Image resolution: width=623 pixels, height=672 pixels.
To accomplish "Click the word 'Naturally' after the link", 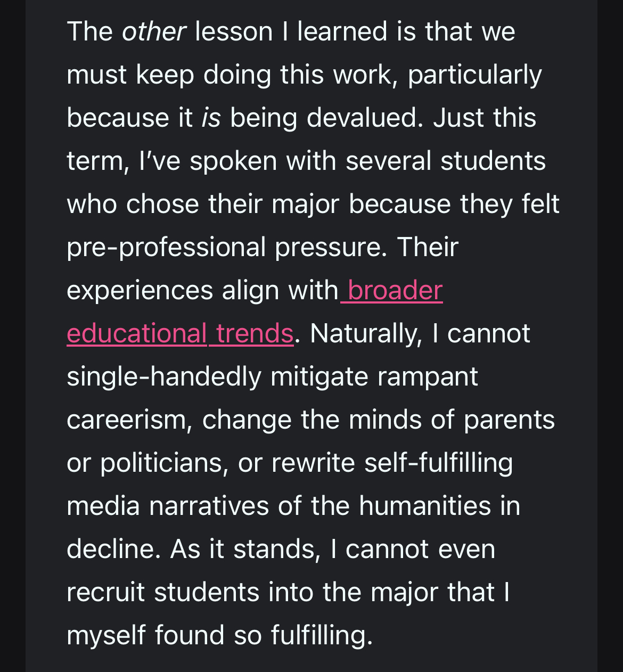I will click(x=365, y=334).
